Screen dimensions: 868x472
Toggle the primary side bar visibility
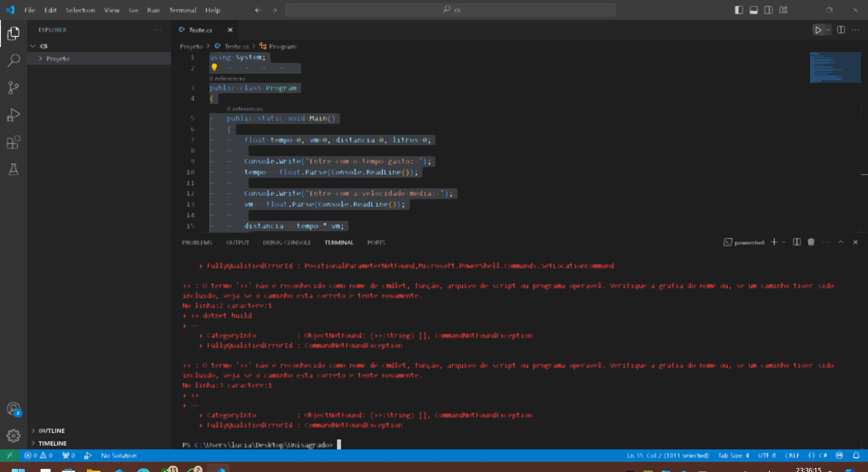(x=739, y=10)
